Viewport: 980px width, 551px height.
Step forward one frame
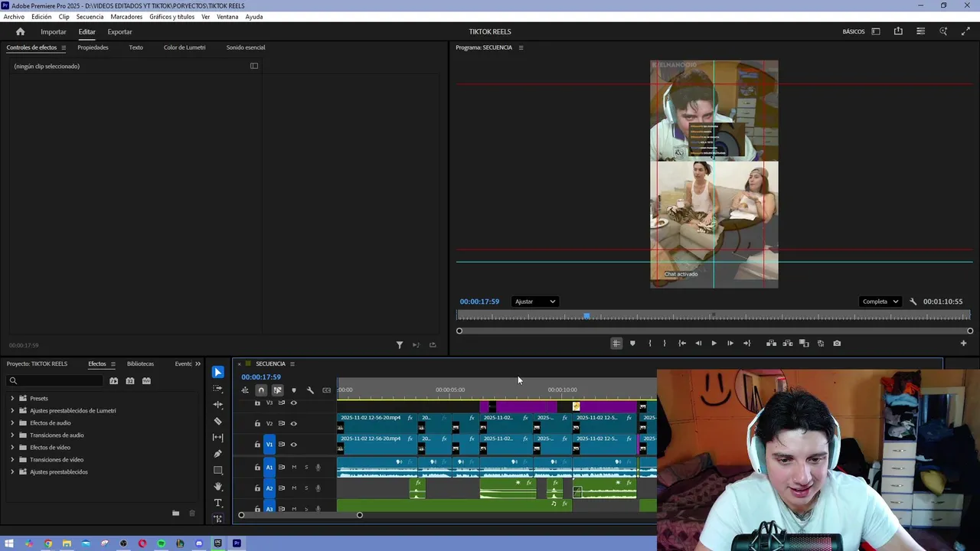point(730,344)
